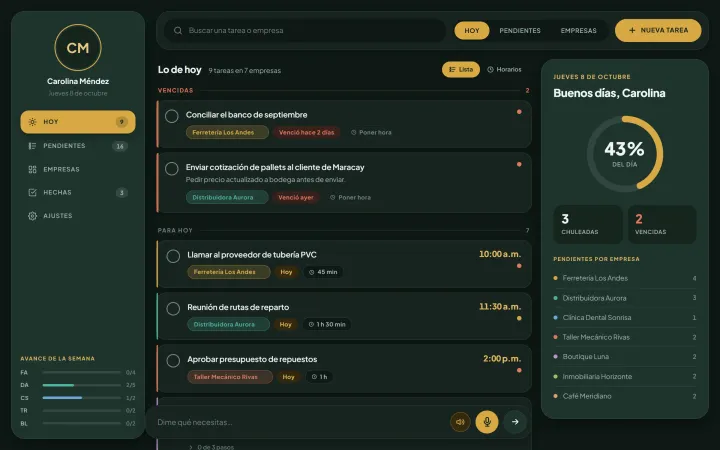Image resolution: width=720 pixels, height=450 pixels.
Task: Open the PENDIENTES tab in top bar
Action: [520, 30]
